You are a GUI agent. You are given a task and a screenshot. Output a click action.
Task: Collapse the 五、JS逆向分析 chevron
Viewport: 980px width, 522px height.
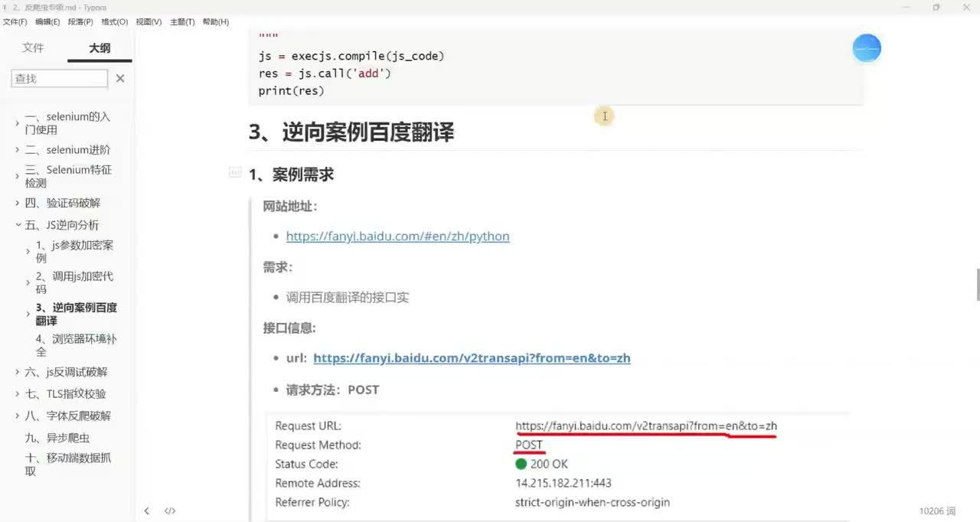18,225
